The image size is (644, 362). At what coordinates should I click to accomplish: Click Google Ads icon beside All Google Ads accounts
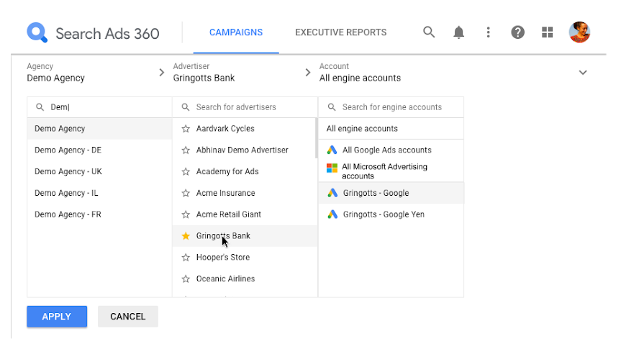(332, 150)
